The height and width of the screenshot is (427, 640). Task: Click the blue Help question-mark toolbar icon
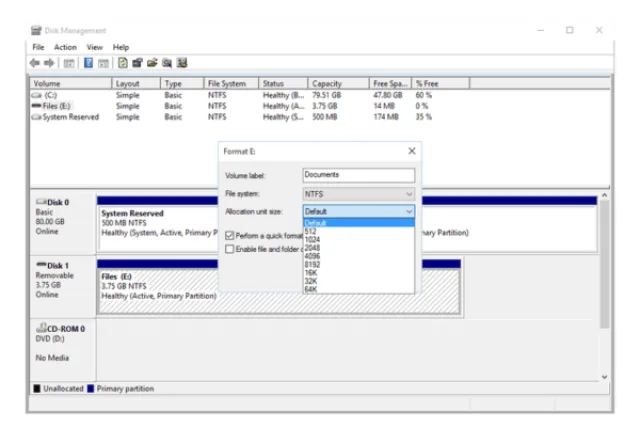tap(89, 63)
